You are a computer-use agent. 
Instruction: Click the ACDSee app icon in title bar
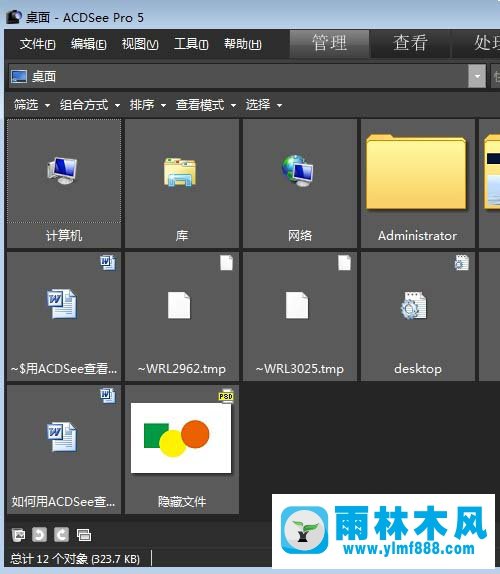tap(14, 17)
